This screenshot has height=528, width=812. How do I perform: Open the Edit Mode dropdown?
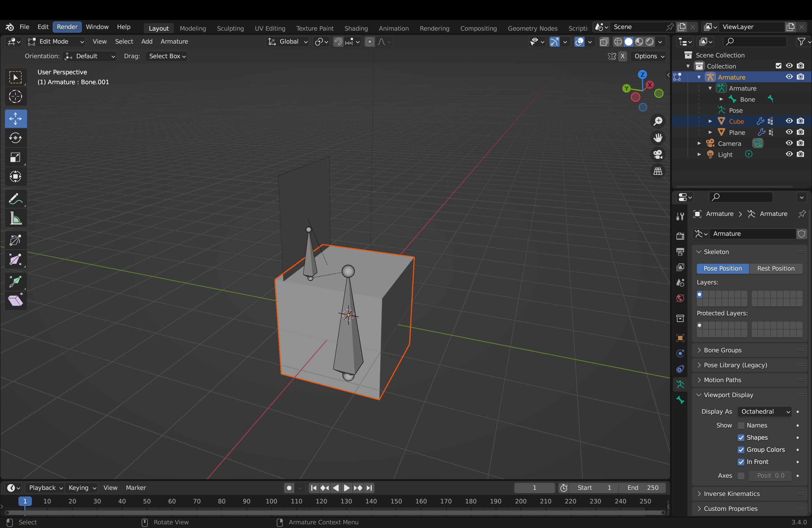56,42
